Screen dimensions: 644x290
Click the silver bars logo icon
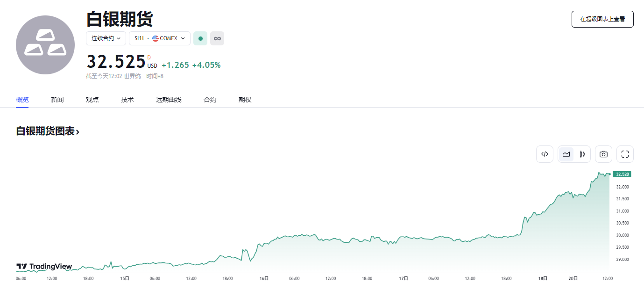click(x=45, y=45)
